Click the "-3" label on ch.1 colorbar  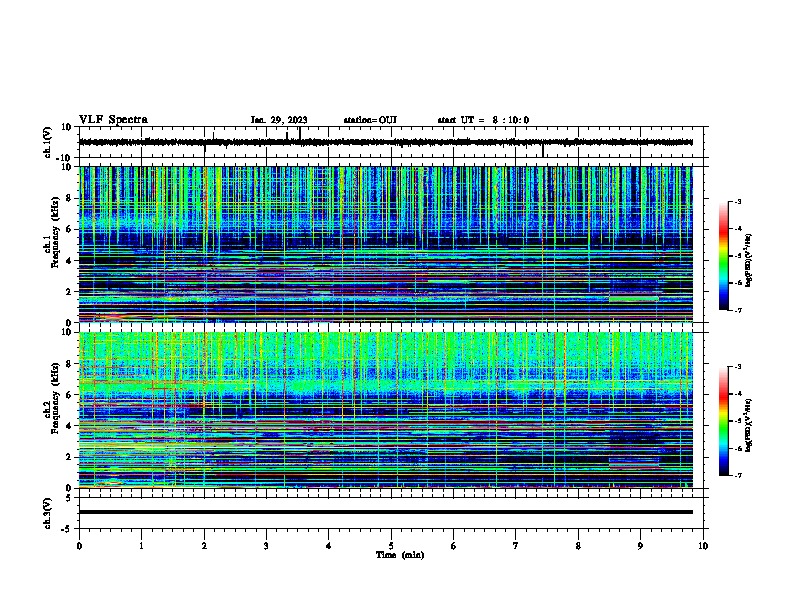coord(737,202)
